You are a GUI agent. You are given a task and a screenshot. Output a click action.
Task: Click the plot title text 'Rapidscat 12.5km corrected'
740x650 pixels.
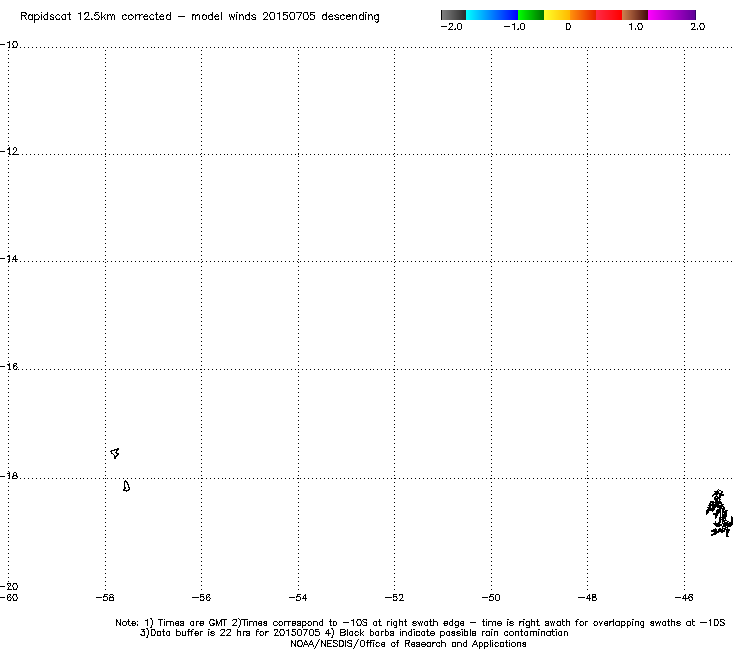coord(96,17)
